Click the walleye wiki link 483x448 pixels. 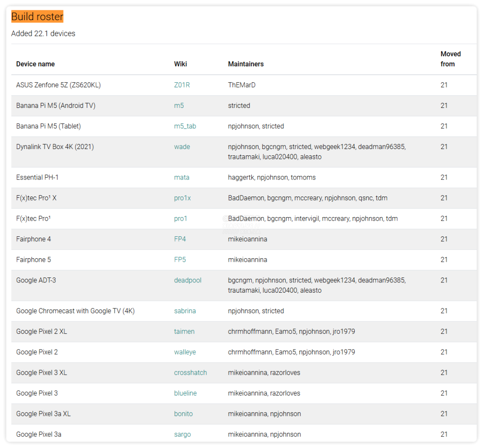pos(185,352)
